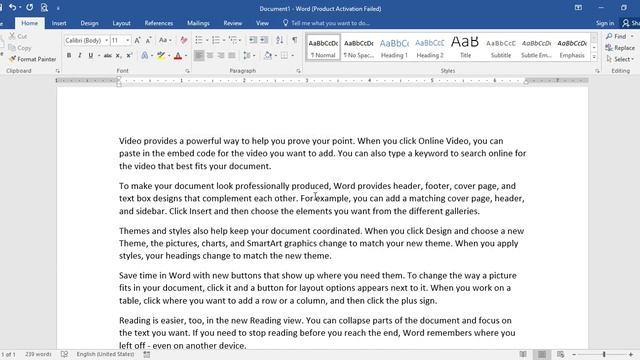
Task: Open the Select dropdown in Editing
Action: click(620, 59)
